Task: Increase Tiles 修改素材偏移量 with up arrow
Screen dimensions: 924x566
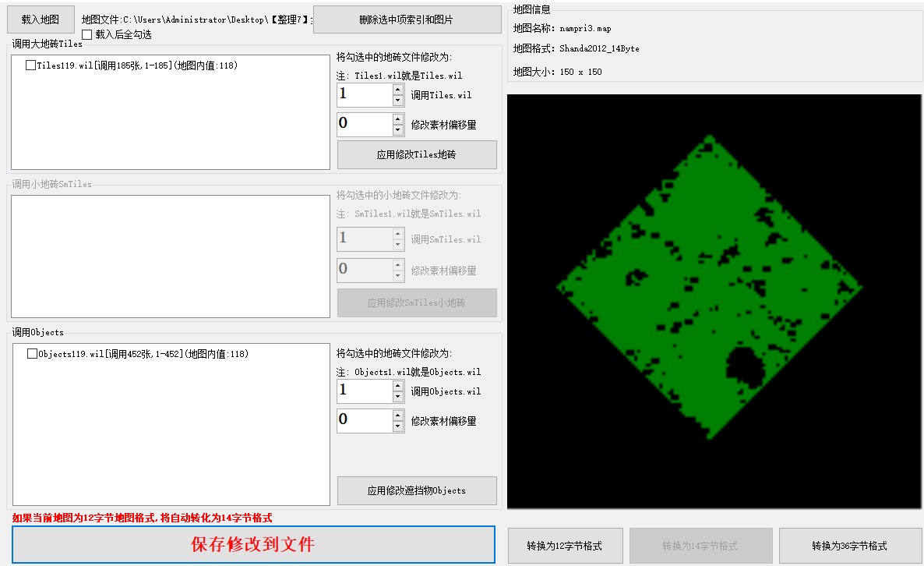Action: tap(398, 119)
